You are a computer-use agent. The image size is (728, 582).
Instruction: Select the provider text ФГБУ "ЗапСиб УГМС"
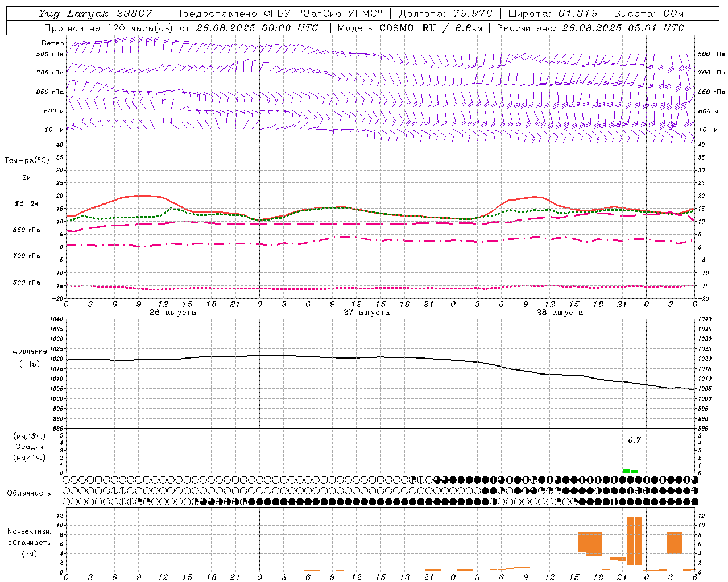click(x=324, y=14)
